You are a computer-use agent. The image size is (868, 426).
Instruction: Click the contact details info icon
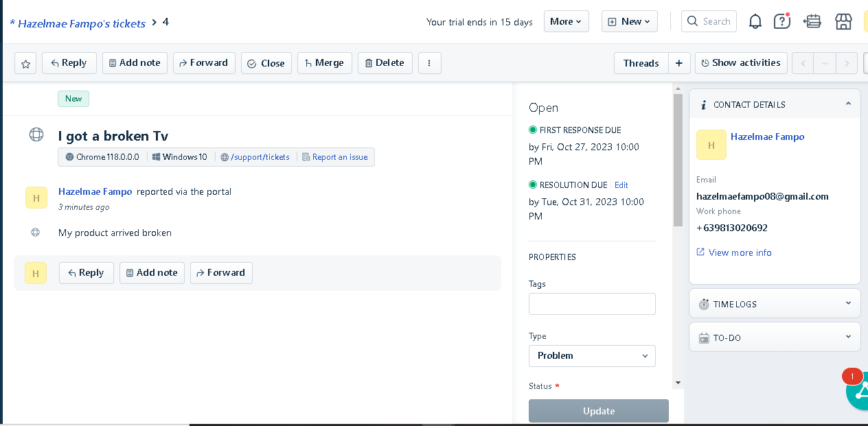pos(703,105)
